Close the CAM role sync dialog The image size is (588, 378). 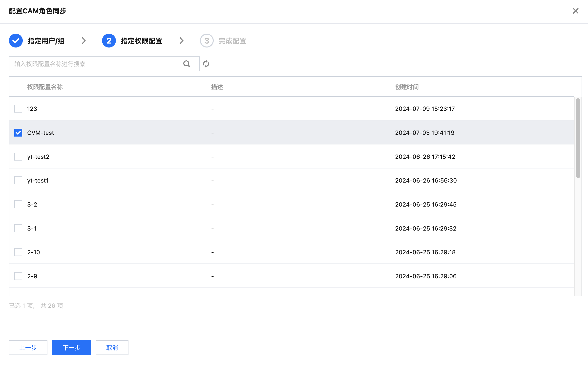click(576, 11)
